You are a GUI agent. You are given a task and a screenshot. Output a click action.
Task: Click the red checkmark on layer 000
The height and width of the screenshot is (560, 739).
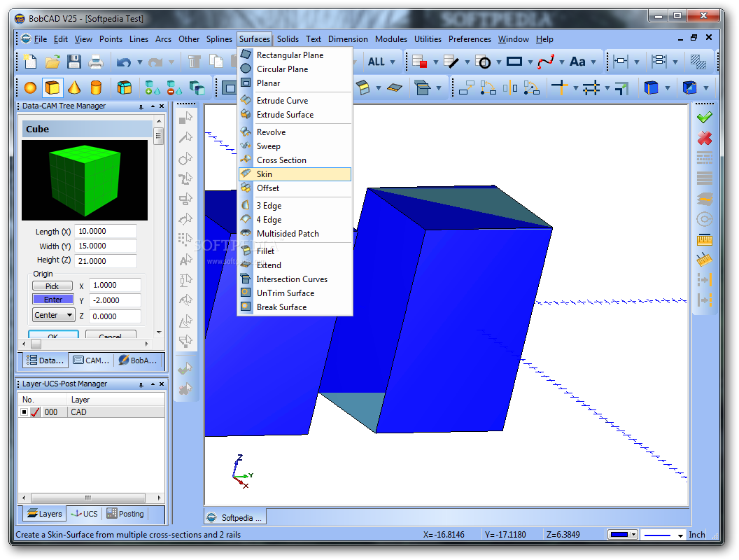(35, 412)
